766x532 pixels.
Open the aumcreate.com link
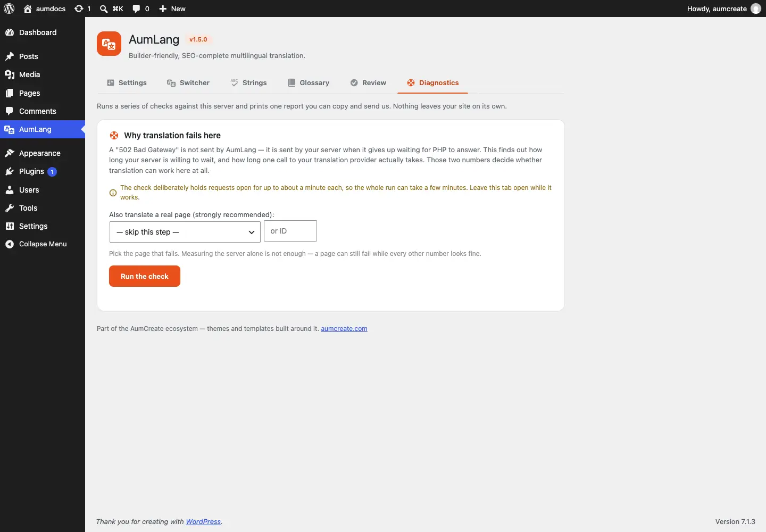point(344,329)
